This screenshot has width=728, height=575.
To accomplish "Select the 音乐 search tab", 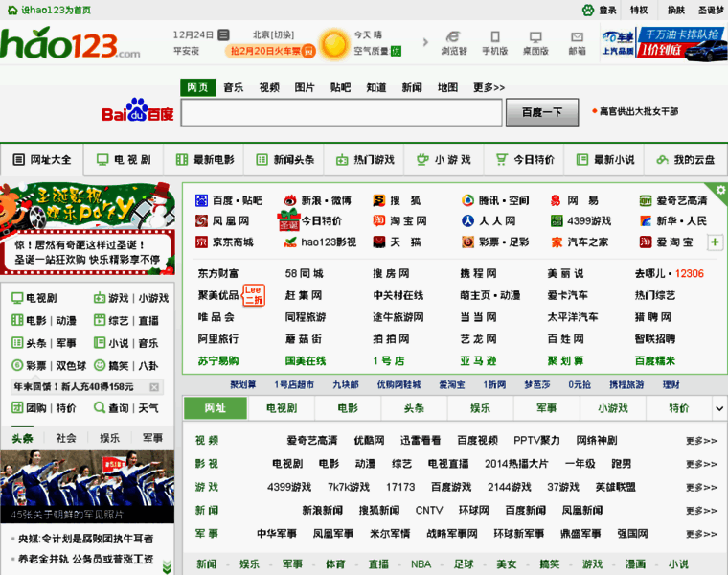I will click(234, 87).
